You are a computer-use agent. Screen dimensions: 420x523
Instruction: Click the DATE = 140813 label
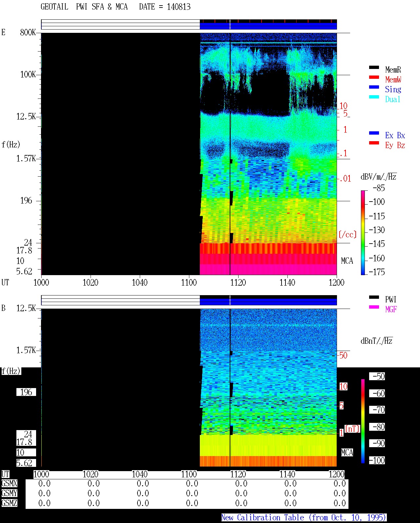pos(165,7)
